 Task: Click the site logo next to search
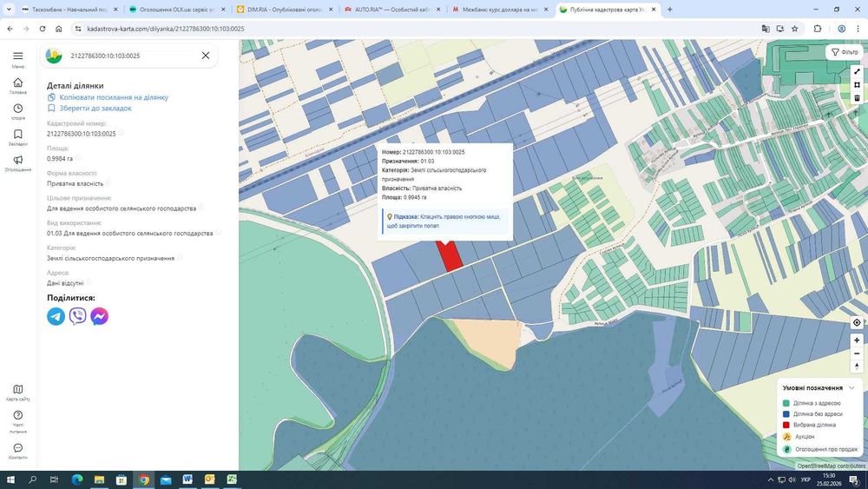point(54,56)
